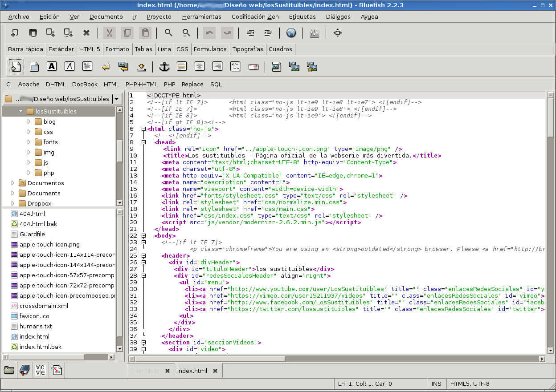Click the preview in browser globe icon
Image resolution: width=556 pixels, height=392 pixels.
(x=291, y=33)
